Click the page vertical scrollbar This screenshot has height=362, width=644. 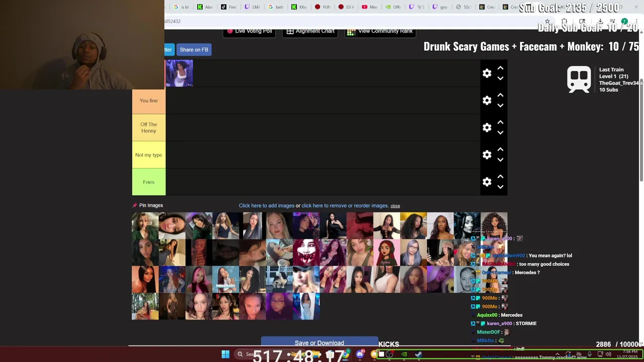point(641,131)
